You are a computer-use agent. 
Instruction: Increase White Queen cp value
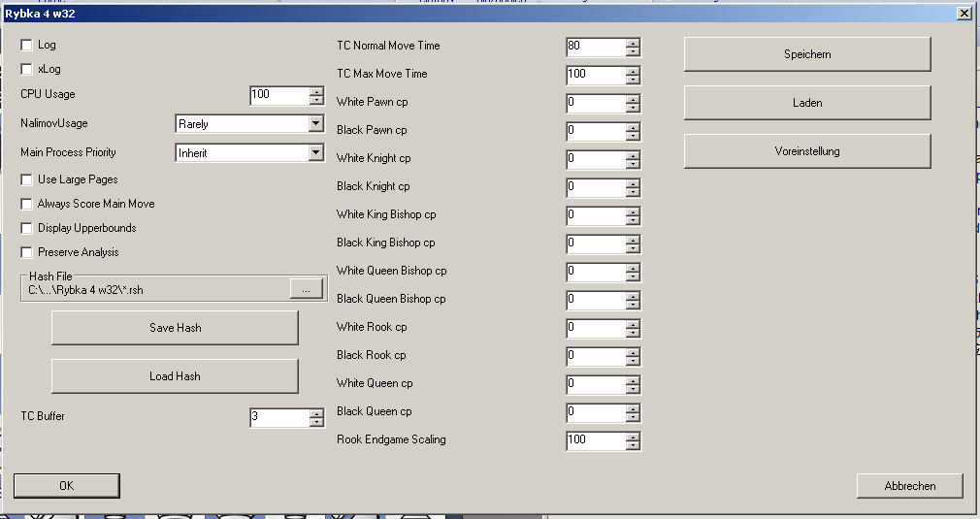pos(634,380)
